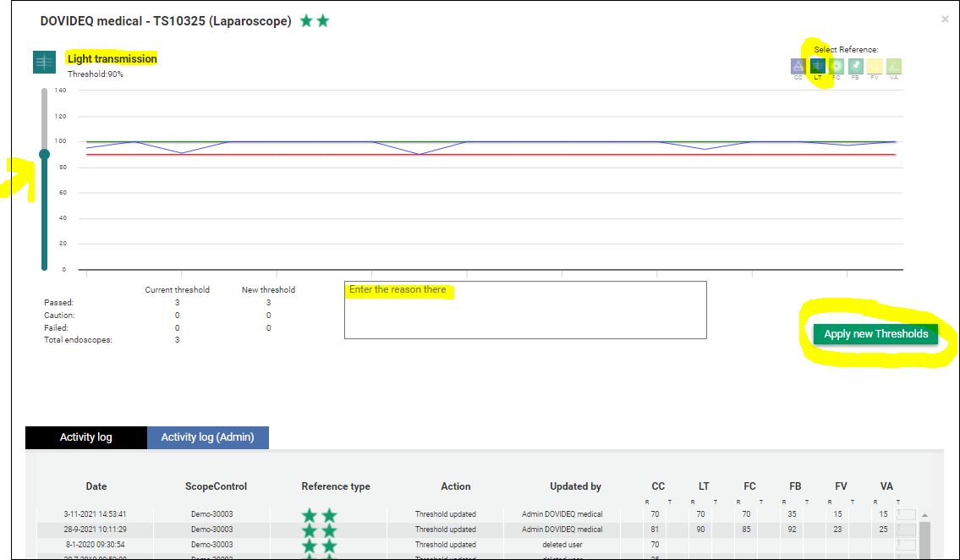Select the FC reference icon
The width and height of the screenshot is (960, 560).
(837, 66)
